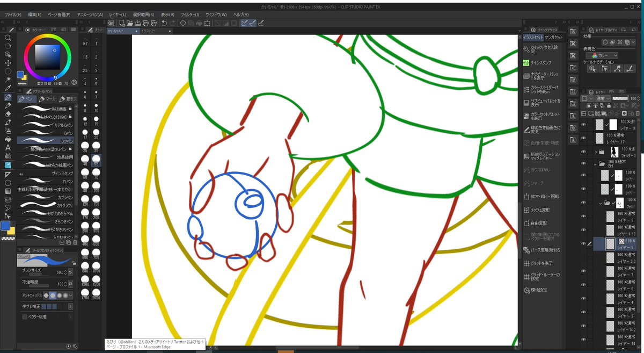Click the Redo arrow in command bar
The width and height of the screenshot is (644, 353).
pyautogui.click(x=172, y=23)
